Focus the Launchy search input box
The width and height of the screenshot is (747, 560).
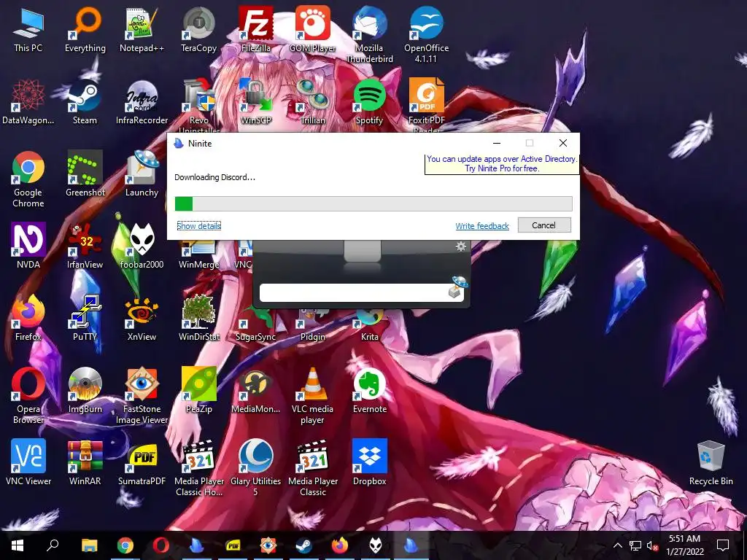tap(354, 293)
